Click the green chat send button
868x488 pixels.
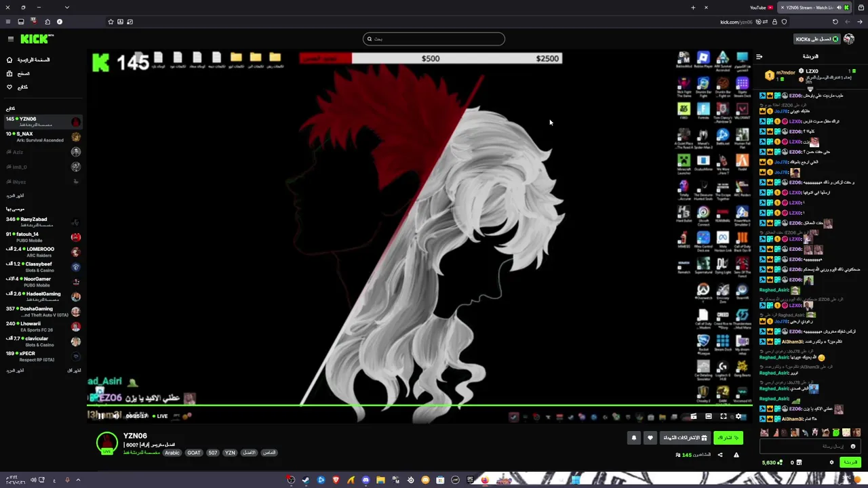(850, 462)
